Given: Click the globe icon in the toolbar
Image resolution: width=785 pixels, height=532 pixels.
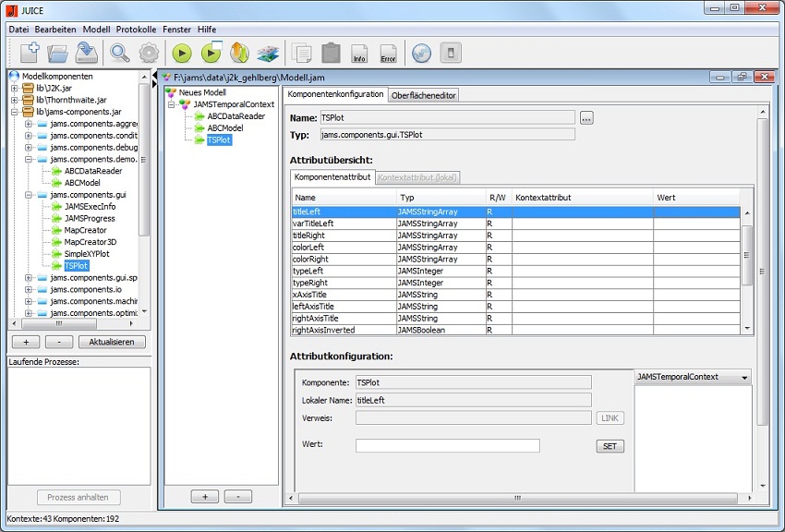Looking at the screenshot, I should 421,54.
